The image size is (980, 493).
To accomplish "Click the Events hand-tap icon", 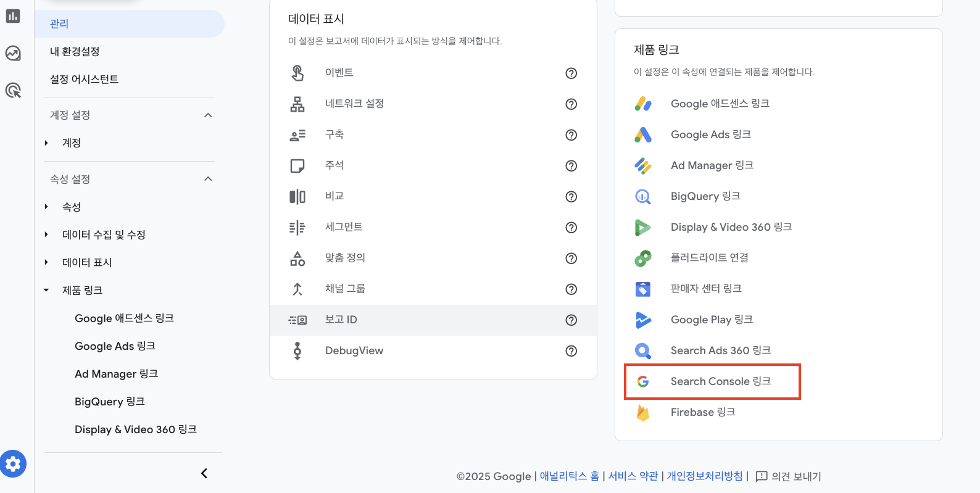I will point(297,73).
